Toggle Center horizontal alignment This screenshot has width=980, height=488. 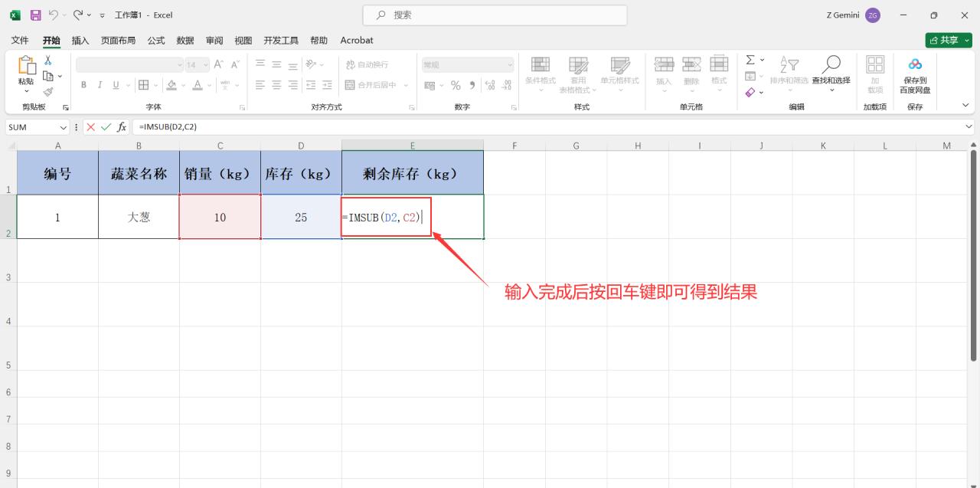click(x=276, y=85)
